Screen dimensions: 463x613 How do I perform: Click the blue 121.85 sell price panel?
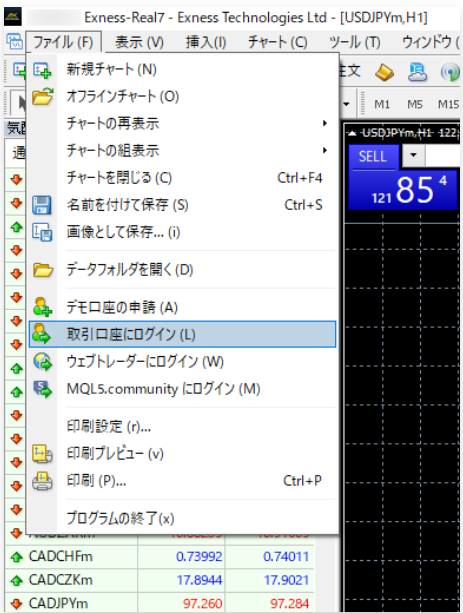click(x=403, y=190)
